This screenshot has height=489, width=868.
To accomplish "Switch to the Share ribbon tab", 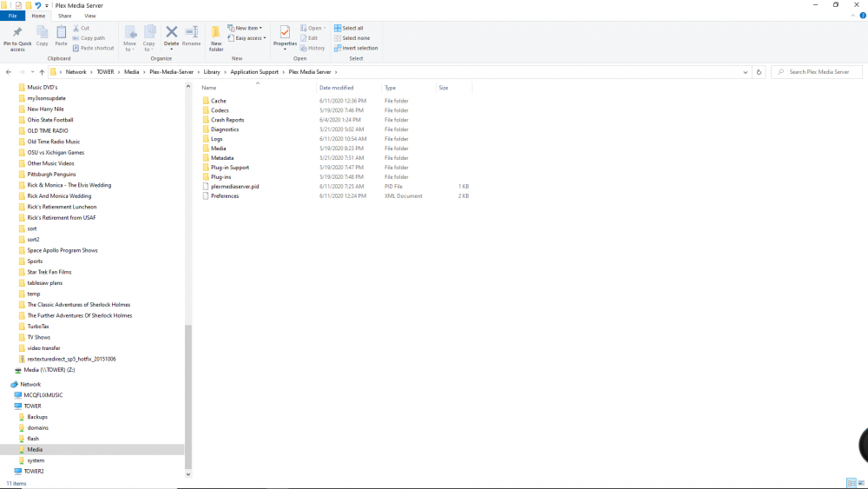I will (65, 16).
